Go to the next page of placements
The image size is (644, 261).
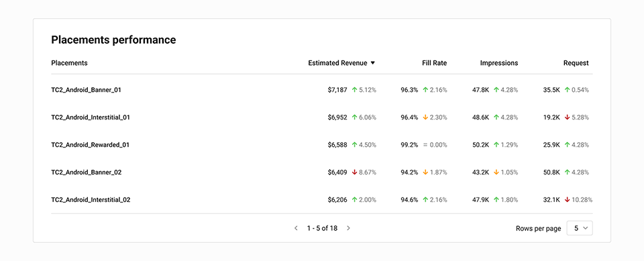pyautogui.click(x=348, y=228)
